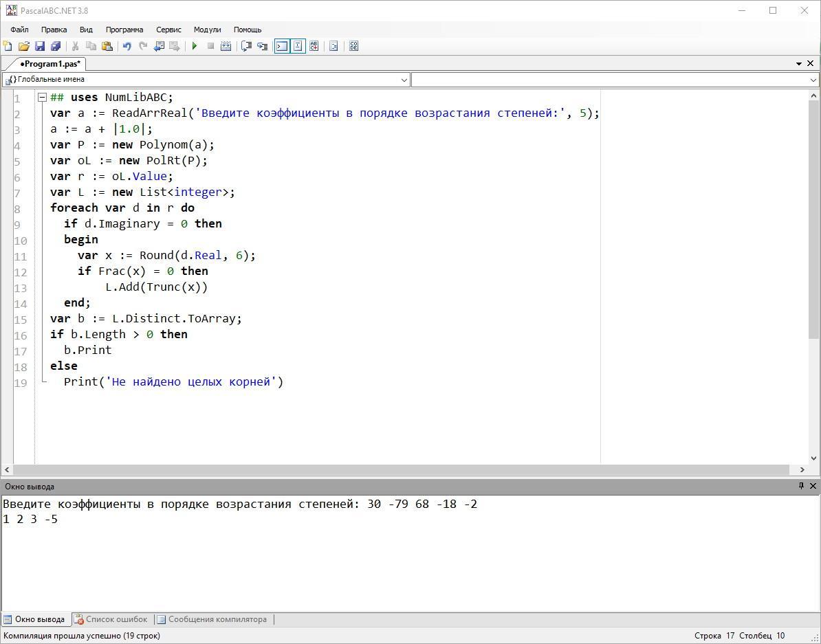The width and height of the screenshot is (821, 644).
Task: Click the Save All icon
Action: coord(56,46)
